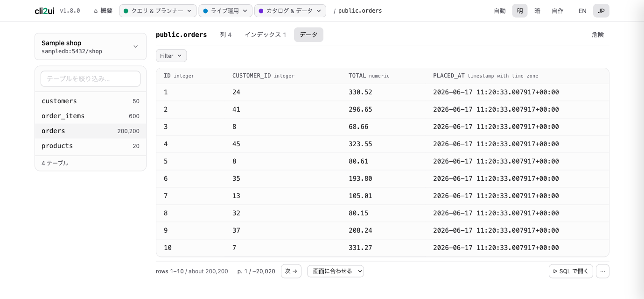This screenshot has width=644, height=299.
Task: Open the blue-dot ライブ運用 menu
Action: pyautogui.click(x=225, y=11)
